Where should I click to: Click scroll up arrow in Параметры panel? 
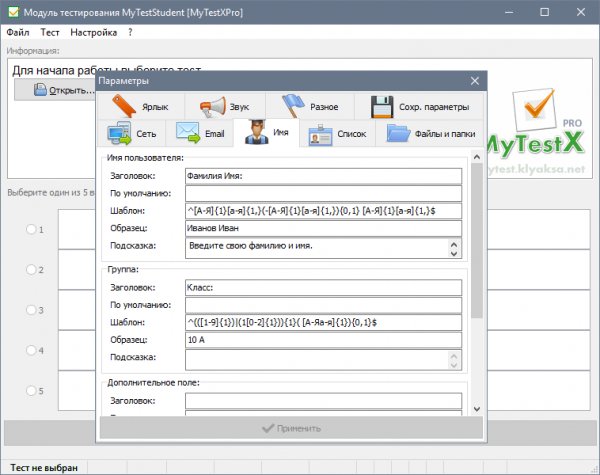point(477,157)
